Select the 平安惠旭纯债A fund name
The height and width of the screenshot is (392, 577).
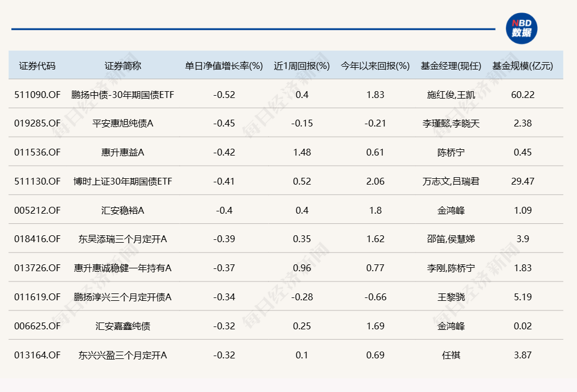pyautogui.click(x=122, y=124)
